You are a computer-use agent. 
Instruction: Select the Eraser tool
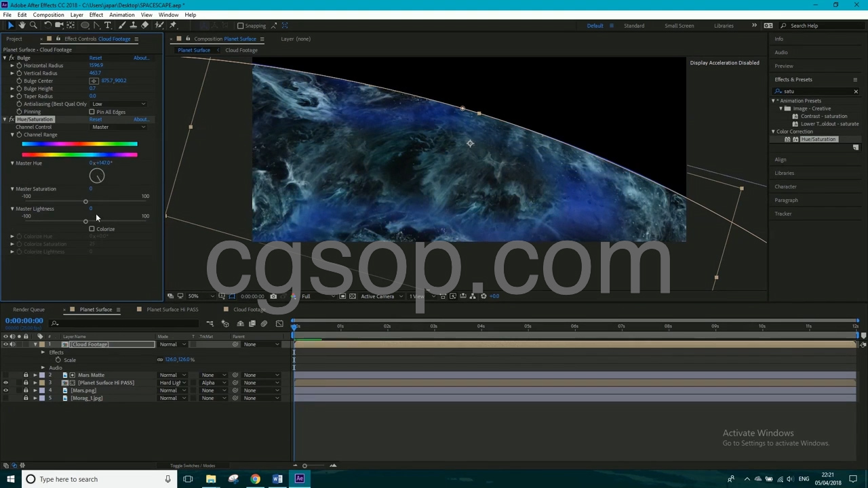144,26
